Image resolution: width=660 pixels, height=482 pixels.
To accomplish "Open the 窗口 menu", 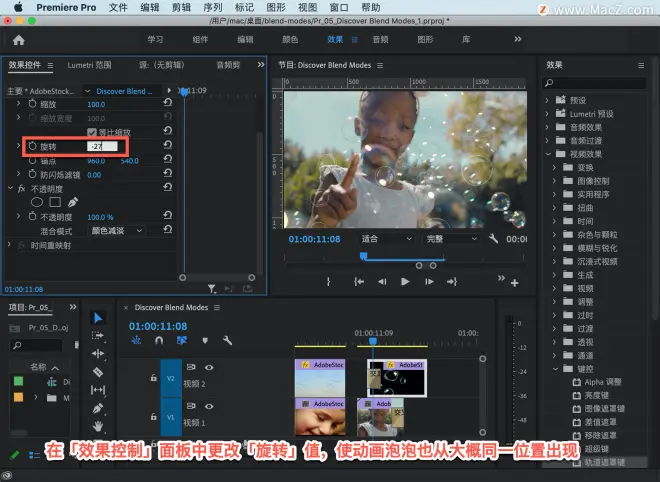I will tap(339, 7).
